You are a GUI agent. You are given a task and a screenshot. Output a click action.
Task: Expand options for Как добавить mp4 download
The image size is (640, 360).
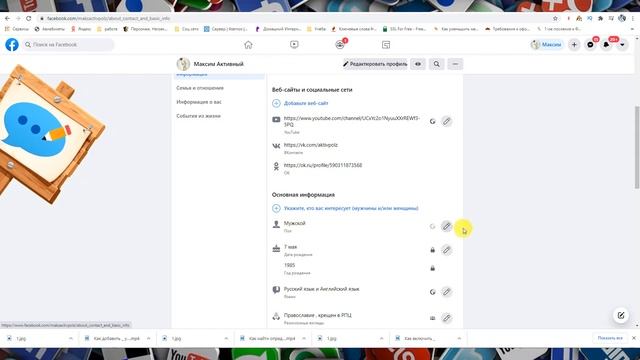pos(149,338)
